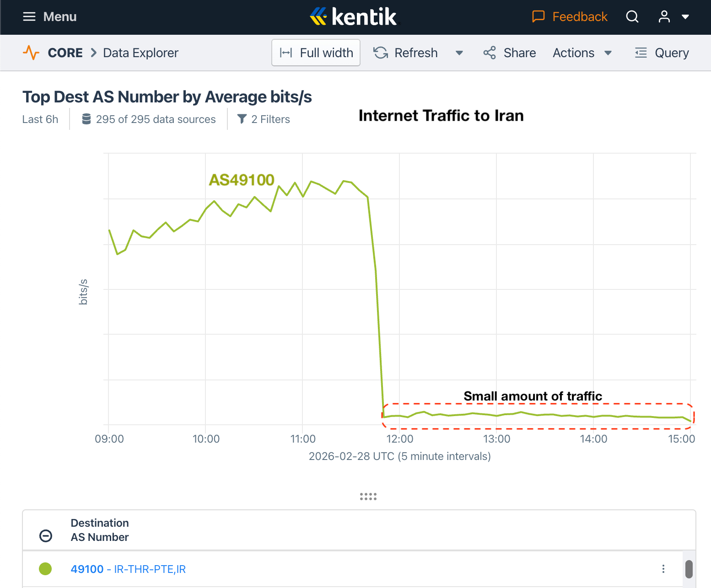Viewport: 711px width, 588px height.
Task: Toggle the AS49100 green series dot
Action: (x=45, y=569)
